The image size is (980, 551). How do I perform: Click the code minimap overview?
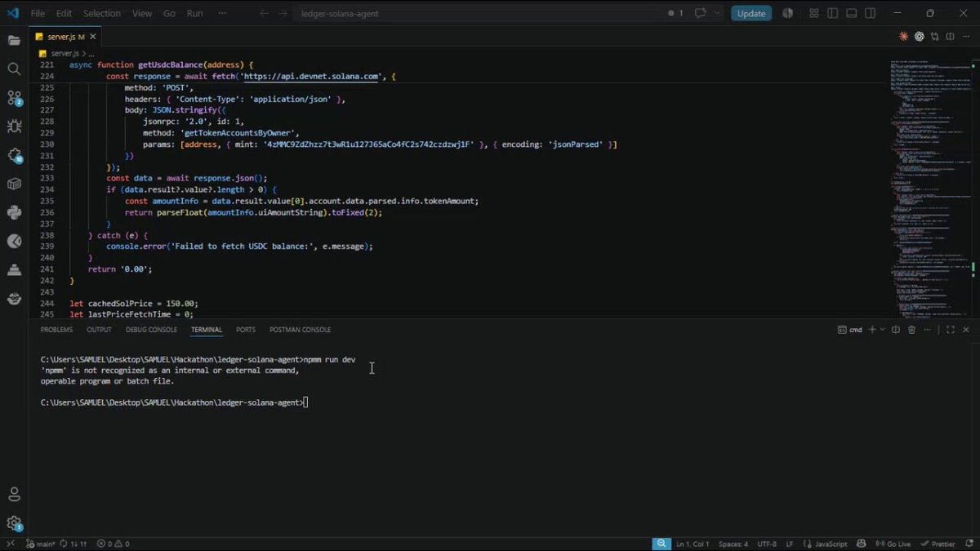930,187
